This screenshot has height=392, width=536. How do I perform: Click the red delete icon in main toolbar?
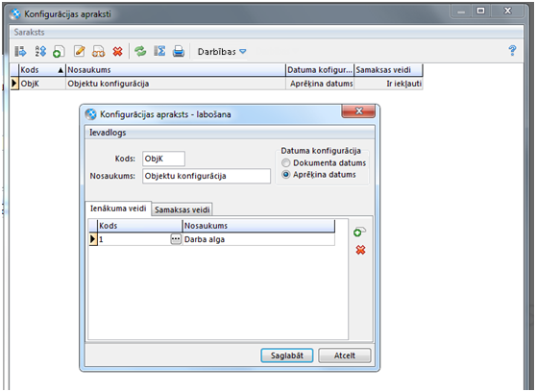(117, 51)
